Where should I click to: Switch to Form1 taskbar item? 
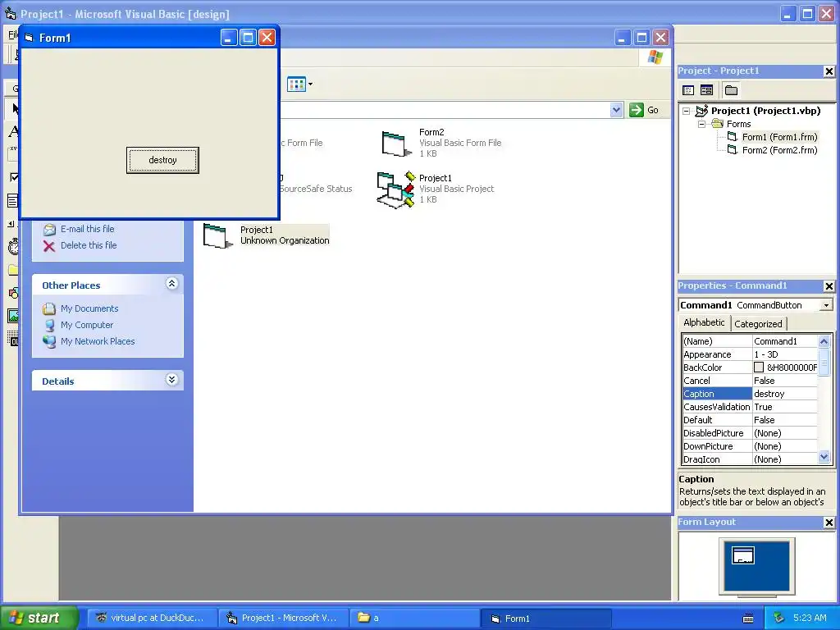(546, 619)
